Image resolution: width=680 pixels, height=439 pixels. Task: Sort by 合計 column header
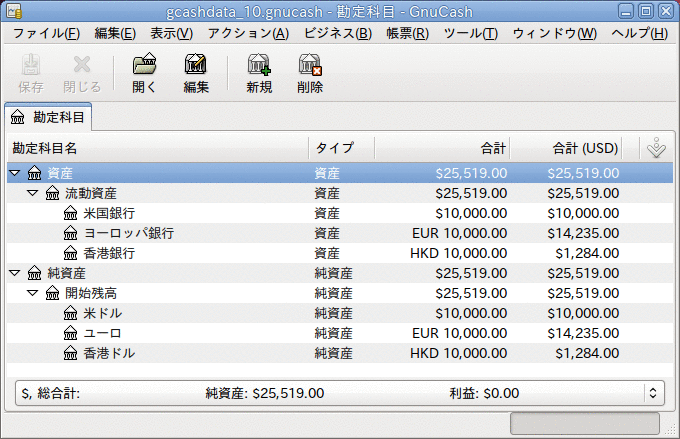click(442, 148)
